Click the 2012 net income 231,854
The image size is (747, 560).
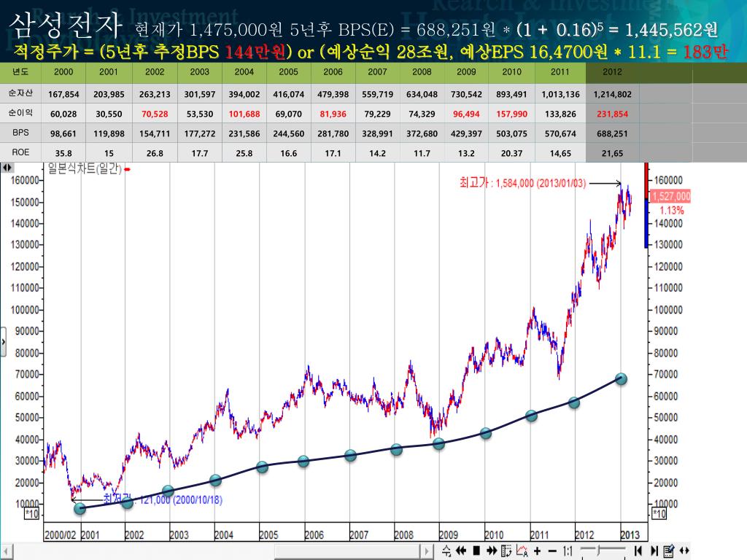[x=612, y=114]
